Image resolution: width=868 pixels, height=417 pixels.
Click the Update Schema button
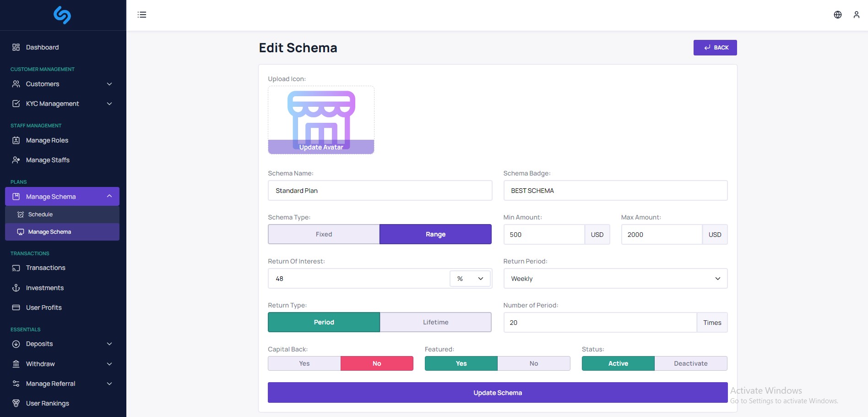(497, 392)
